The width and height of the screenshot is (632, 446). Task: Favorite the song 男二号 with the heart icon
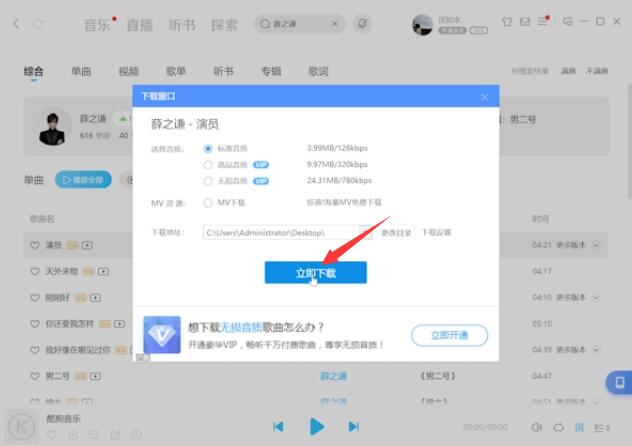tap(35, 376)
